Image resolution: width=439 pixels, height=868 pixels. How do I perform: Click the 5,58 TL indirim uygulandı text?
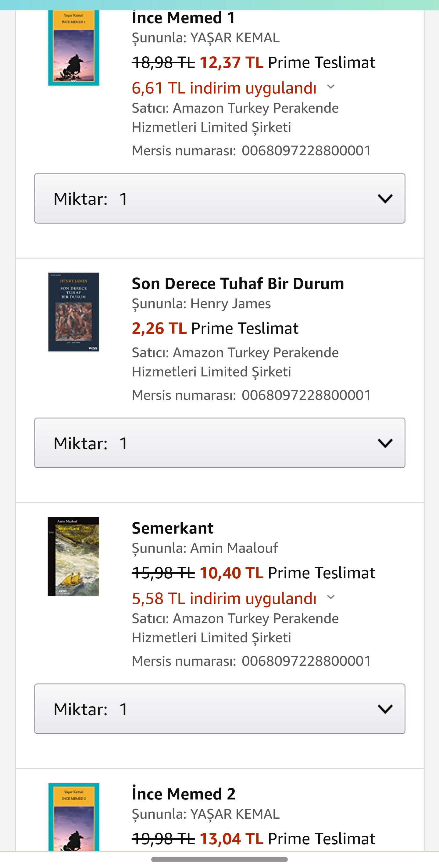[x=224, y=599]
